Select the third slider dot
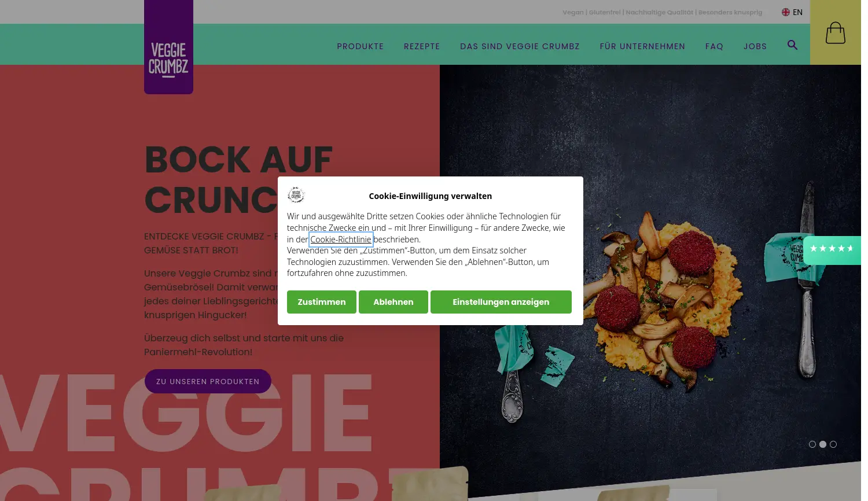 click(833, 444)
